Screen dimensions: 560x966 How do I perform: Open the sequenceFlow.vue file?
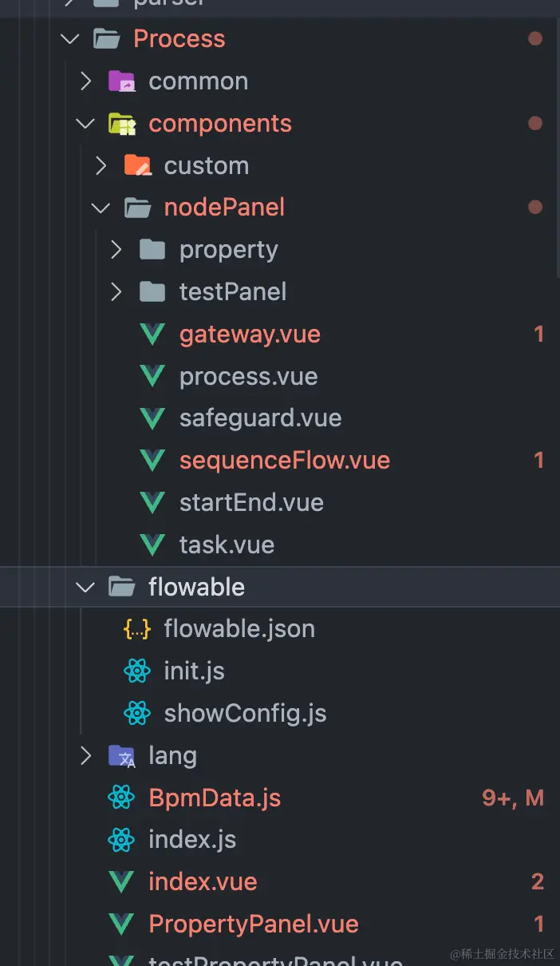click(x=284, y=460)
